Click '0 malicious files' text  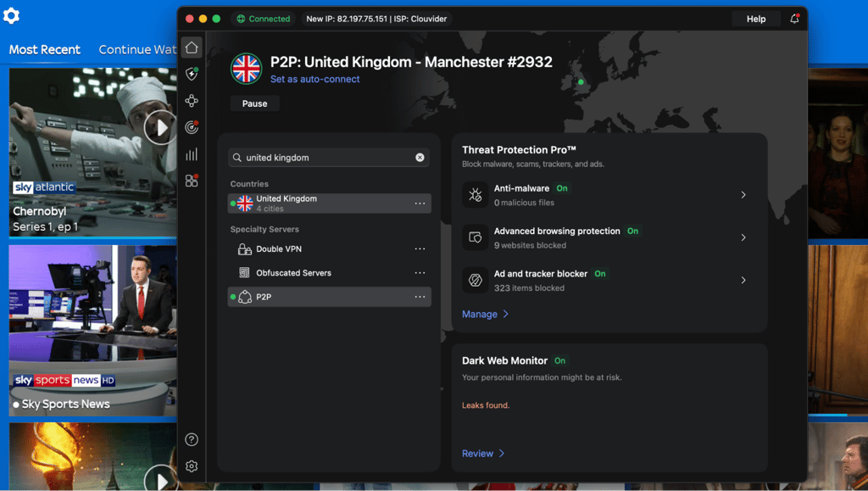pos(524,203)
